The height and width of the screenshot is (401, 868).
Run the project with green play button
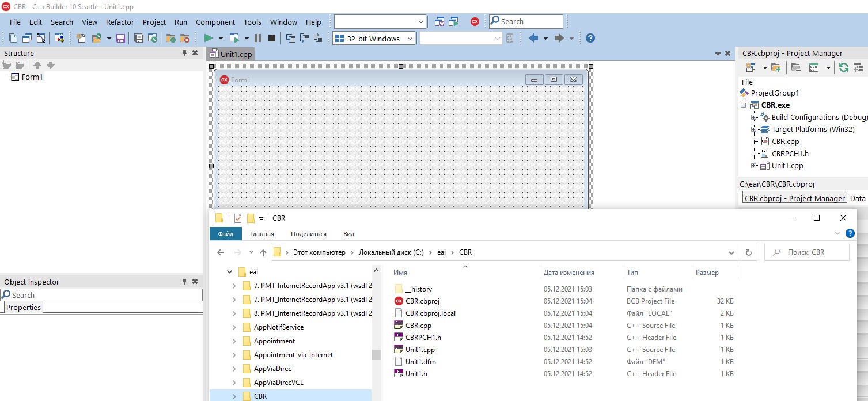coord(209,38)
